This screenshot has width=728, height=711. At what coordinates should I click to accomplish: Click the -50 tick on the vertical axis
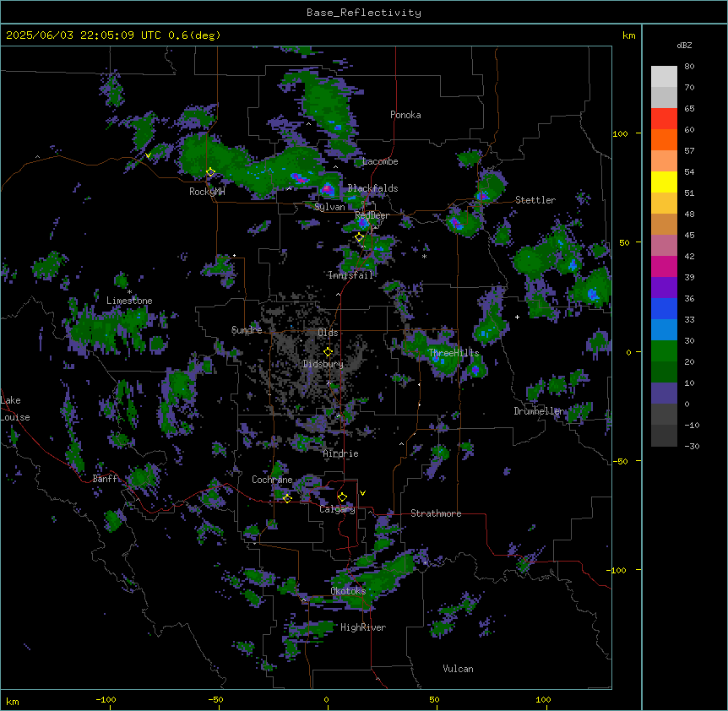tap(621, 461)
